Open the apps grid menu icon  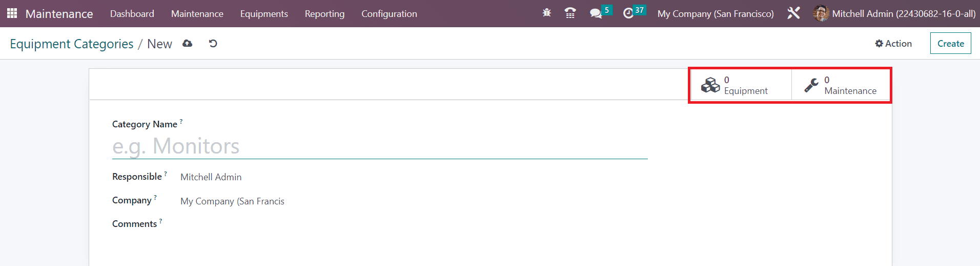click(12, 13)
